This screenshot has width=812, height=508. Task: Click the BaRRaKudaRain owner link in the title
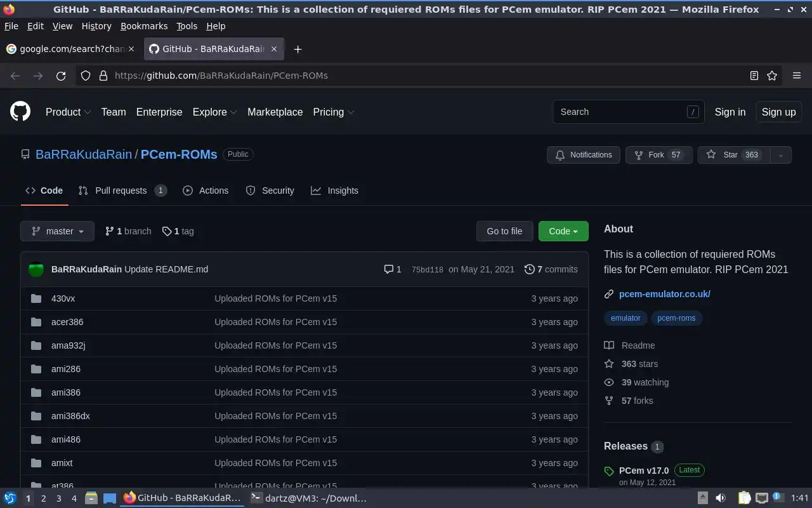(84, 154)
